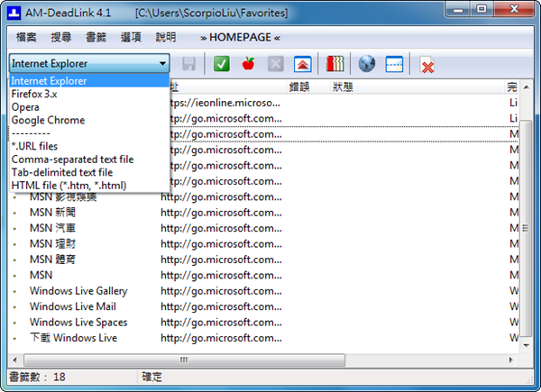Screen dimensions: 541x392
Task: Choose Firefox 3.x from the list
Action: point(89,94)
